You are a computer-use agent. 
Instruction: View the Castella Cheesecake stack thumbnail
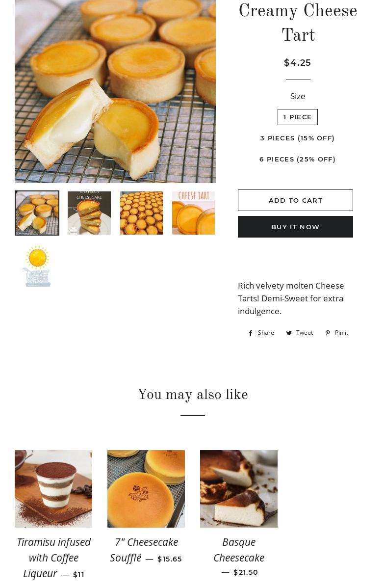pyautogui.click(x=89, y=213)
